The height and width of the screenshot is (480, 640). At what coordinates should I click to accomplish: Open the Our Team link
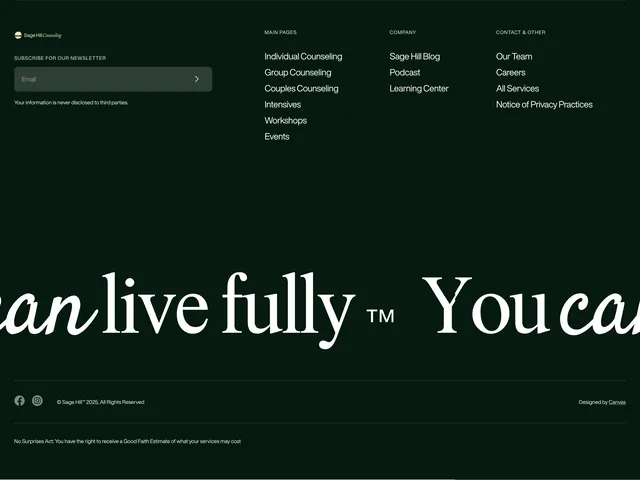(x=514, y=57)
